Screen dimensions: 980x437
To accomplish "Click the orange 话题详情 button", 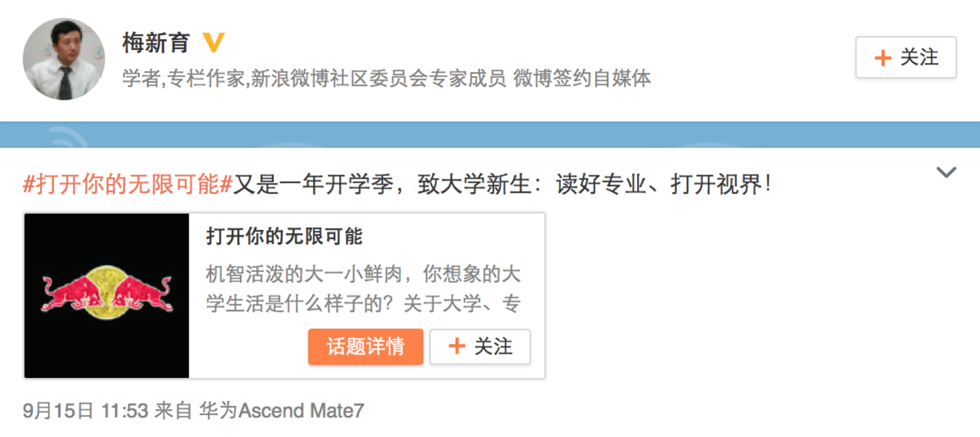I will (365, 346).
